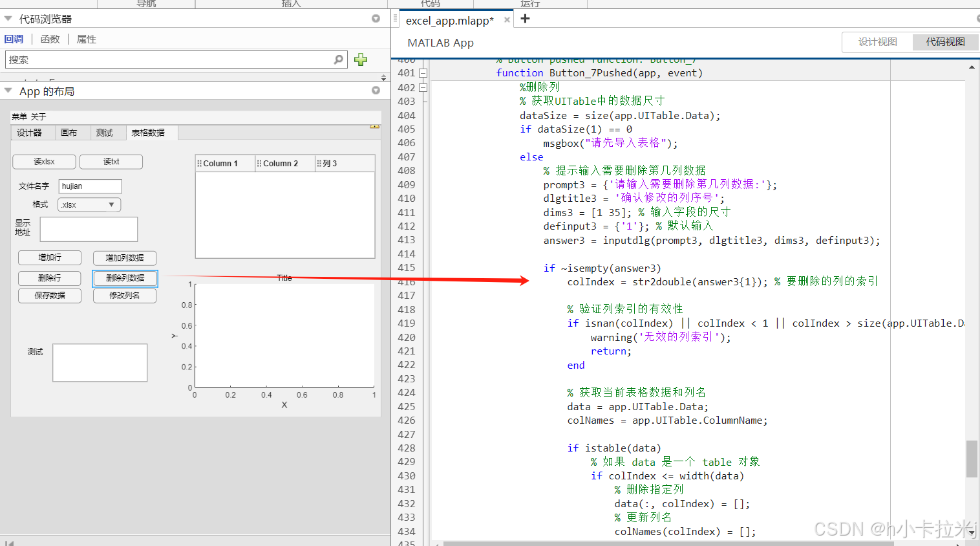
Task: Open the App layout panel options circle icon
Action: pos(376,91)
